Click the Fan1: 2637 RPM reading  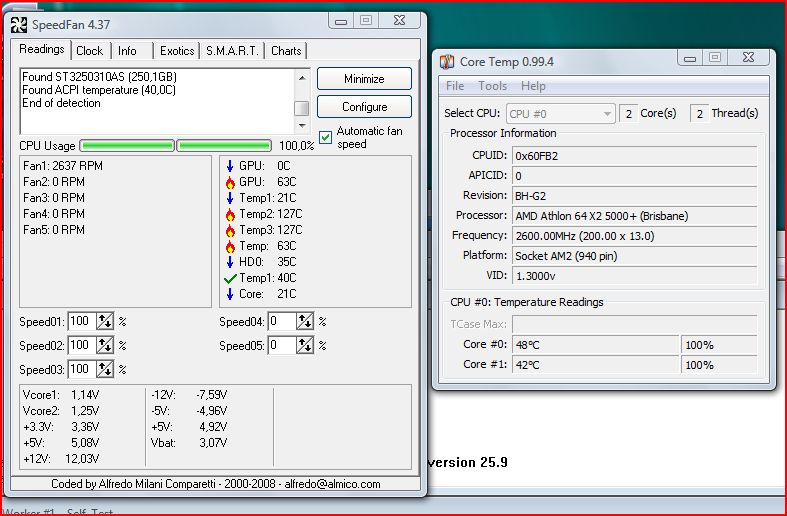pos(63,166)
